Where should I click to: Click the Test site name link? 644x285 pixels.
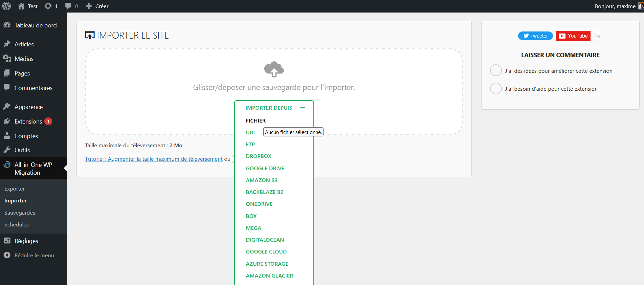(33, 6)
